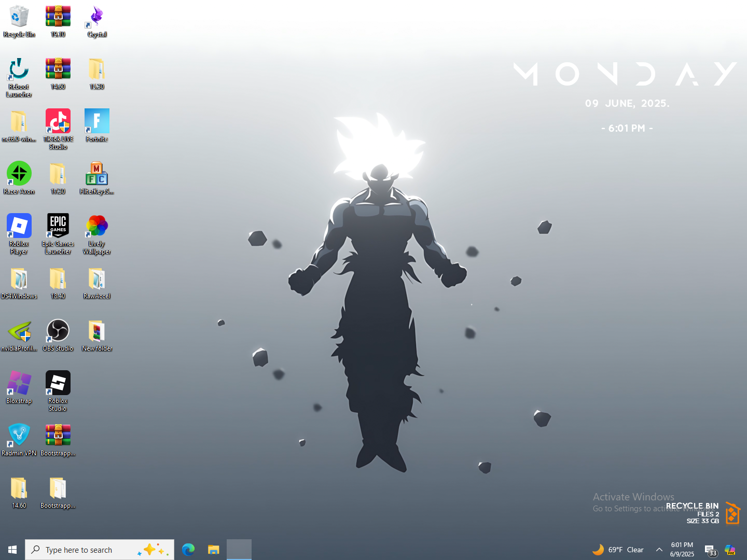Open Epic Games Launcher shortcut

58,234
